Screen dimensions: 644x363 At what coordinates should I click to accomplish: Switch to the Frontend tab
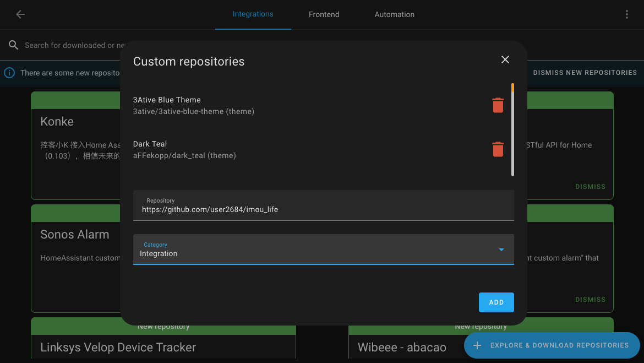[324, 14]
